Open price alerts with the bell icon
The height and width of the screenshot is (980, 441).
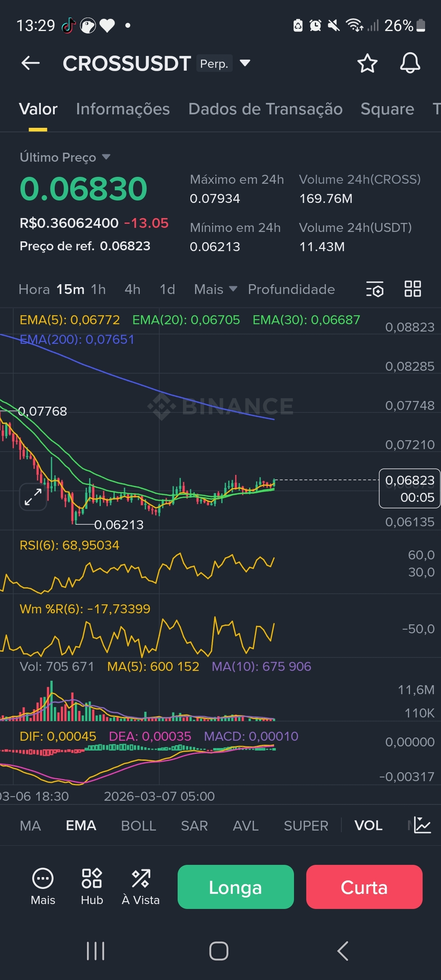(x=410, y=63)
